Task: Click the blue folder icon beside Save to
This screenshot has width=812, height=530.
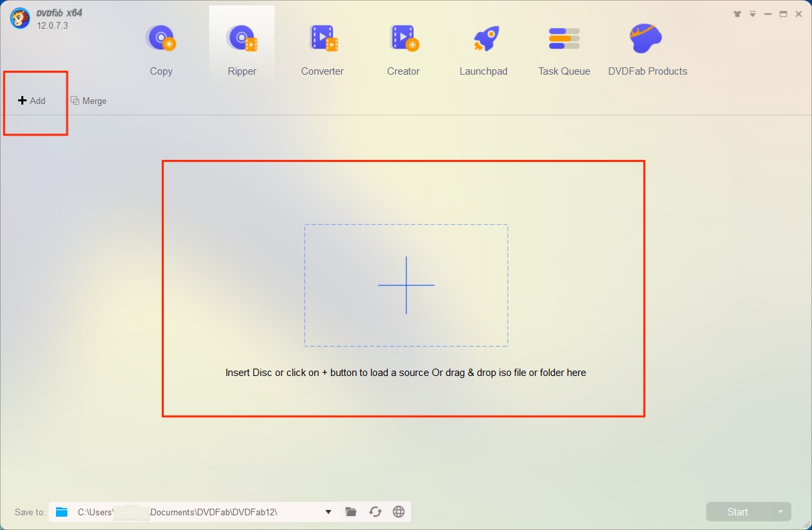Action: pos(62,512)
